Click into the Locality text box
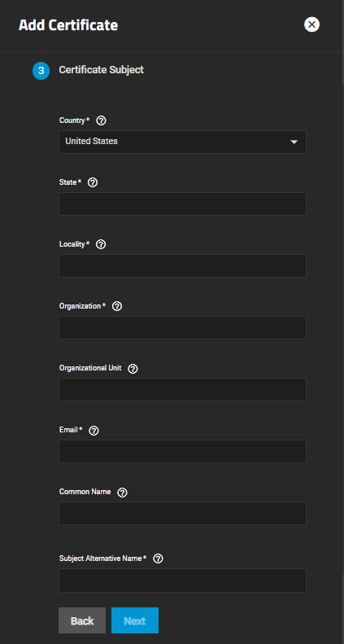The height and width of the screenshot is (644, 344). (182, 265)
